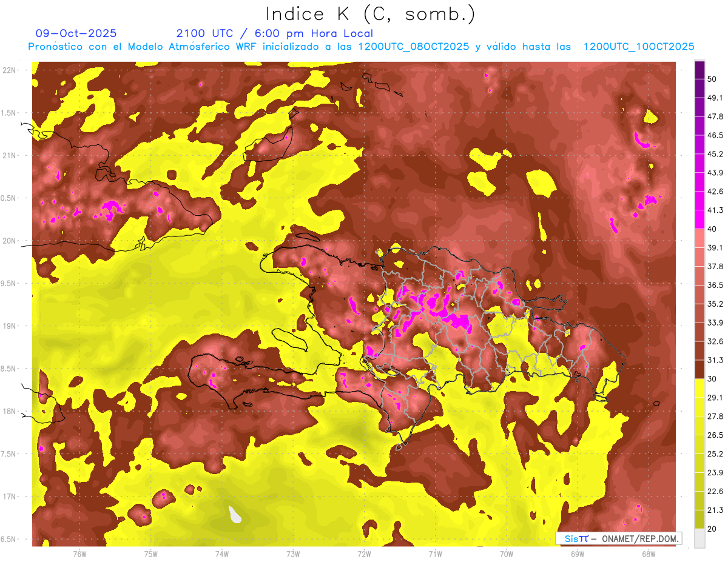Click the colorbar value "32.6"
728x562 pixels.
coord(715,341)
